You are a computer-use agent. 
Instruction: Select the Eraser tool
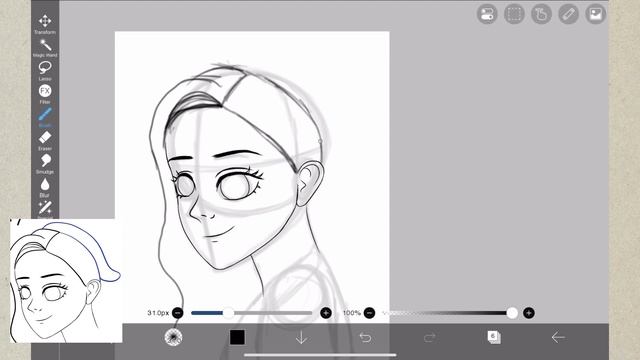coord(45,140)
